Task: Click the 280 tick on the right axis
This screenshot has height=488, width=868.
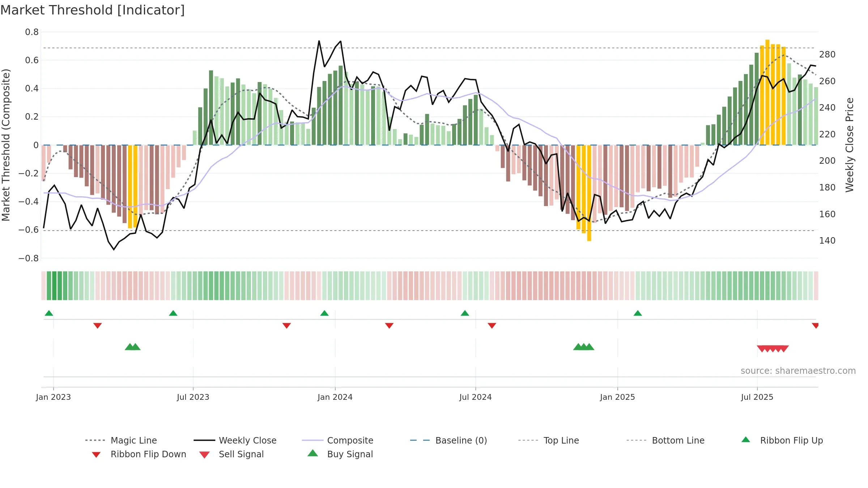Action: [827, 55]
